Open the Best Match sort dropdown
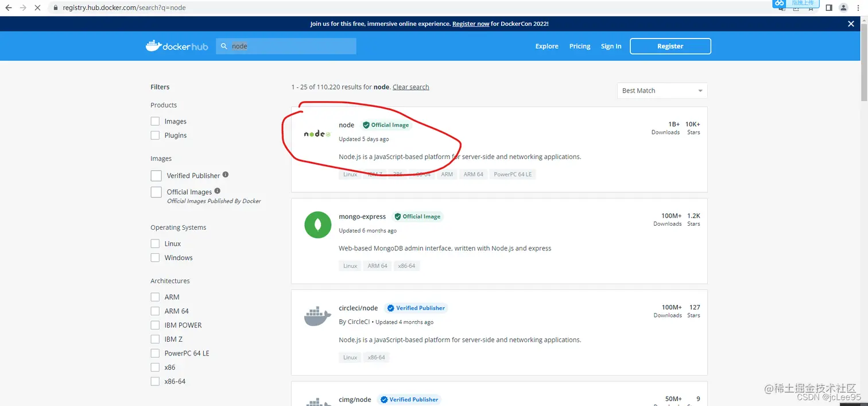 [662, 91]
